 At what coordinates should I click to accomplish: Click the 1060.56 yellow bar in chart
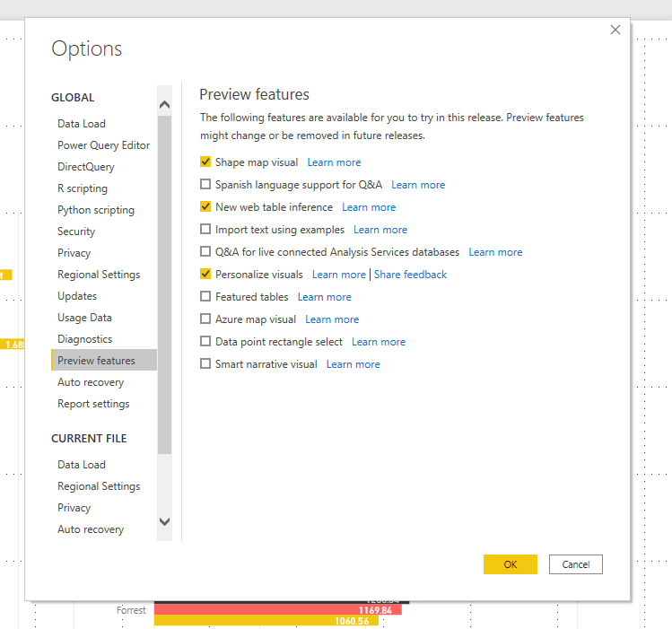tap(266, 620)
